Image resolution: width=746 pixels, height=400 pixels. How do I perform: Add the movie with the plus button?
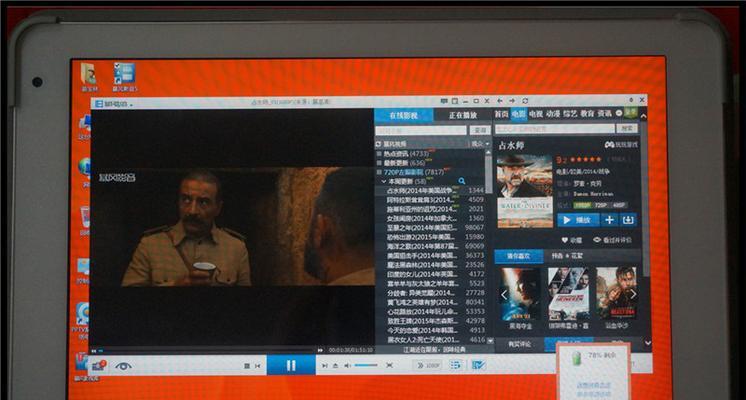coord(609,220)
